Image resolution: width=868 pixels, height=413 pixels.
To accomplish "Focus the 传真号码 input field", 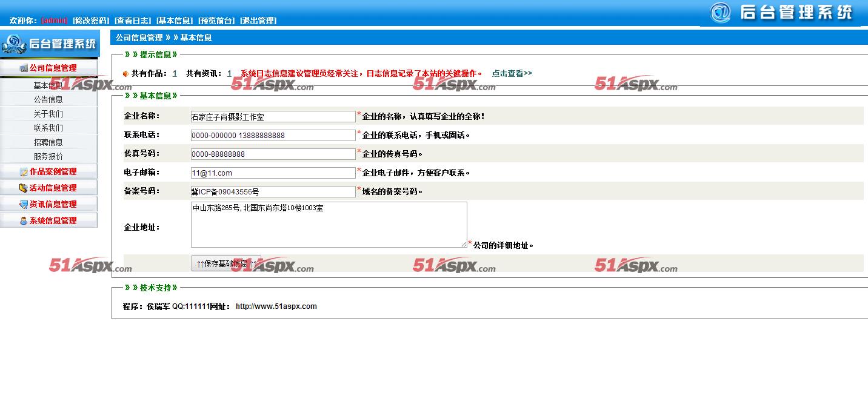I will pos(273,154).
